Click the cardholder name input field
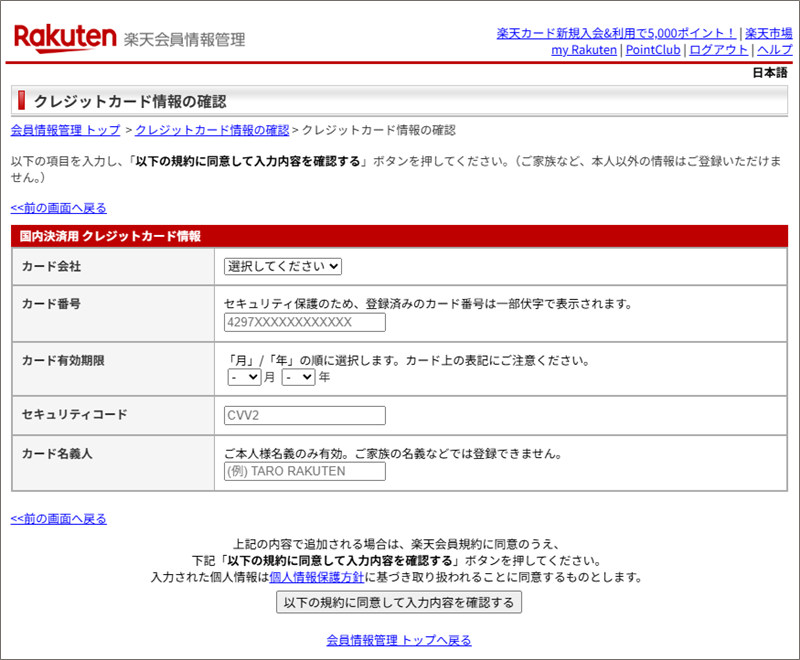This screenshot has height=660, width=800. [x=305, y=471]
